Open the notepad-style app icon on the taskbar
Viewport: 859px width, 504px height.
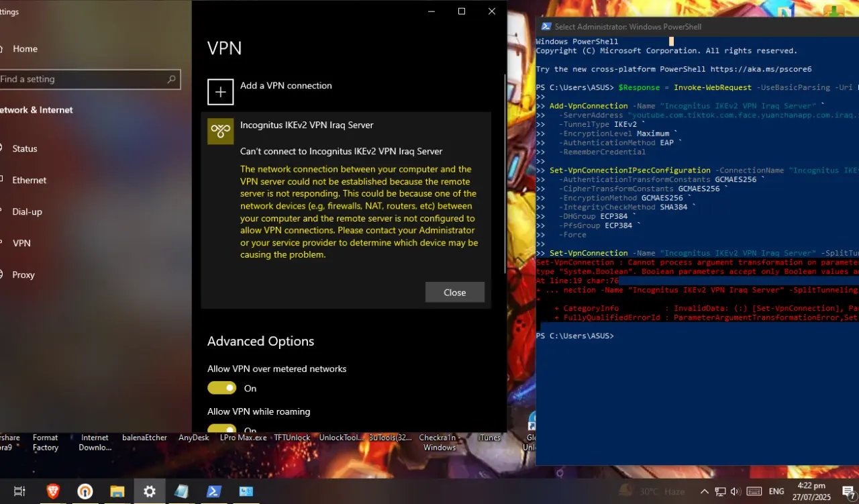[181, 491]
